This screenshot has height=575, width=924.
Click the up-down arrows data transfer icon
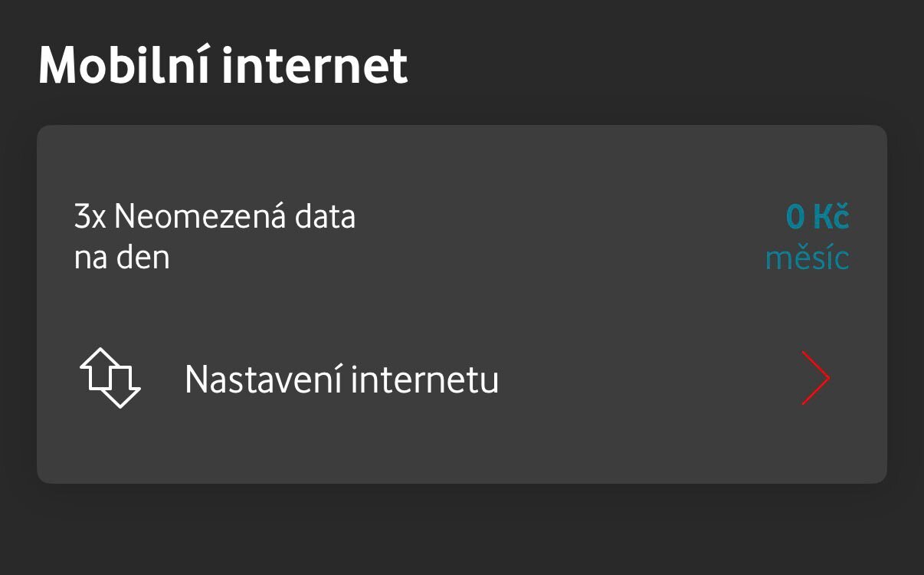tap(110, 378)
